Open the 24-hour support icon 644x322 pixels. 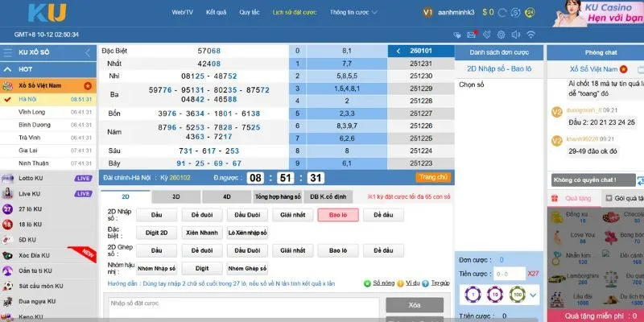coord(530,13)
